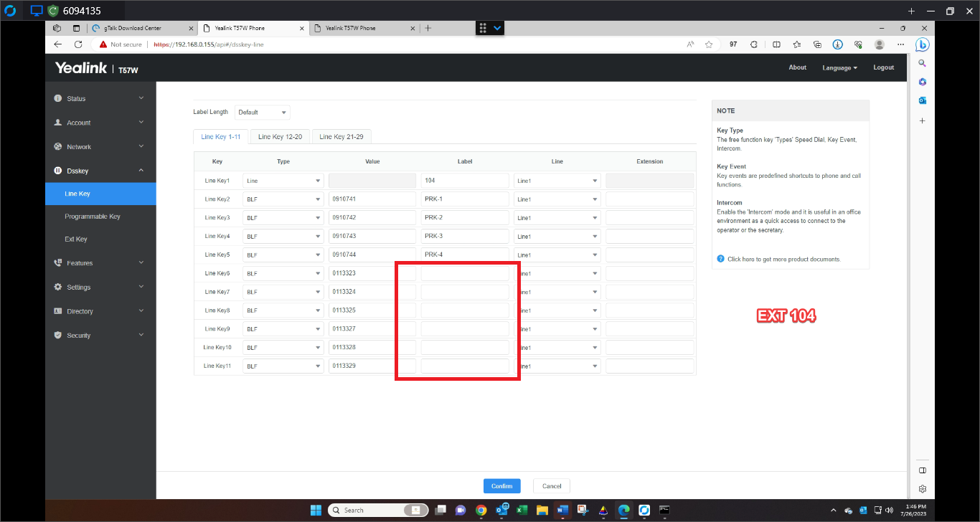Switch to Line Key 12-20 tab
This screenshot has width=980, height=522.
coord(280,136)
